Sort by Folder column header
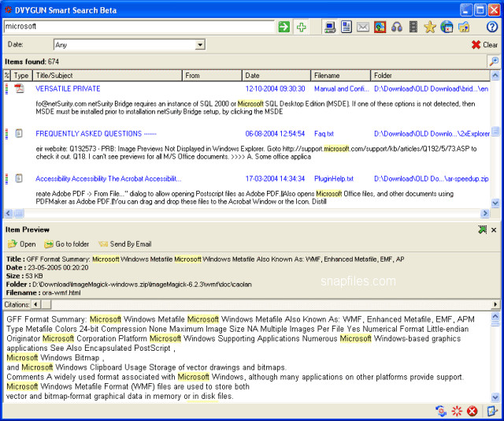The width and height of the screenshot is (504, 421). (x=430, y=76)
